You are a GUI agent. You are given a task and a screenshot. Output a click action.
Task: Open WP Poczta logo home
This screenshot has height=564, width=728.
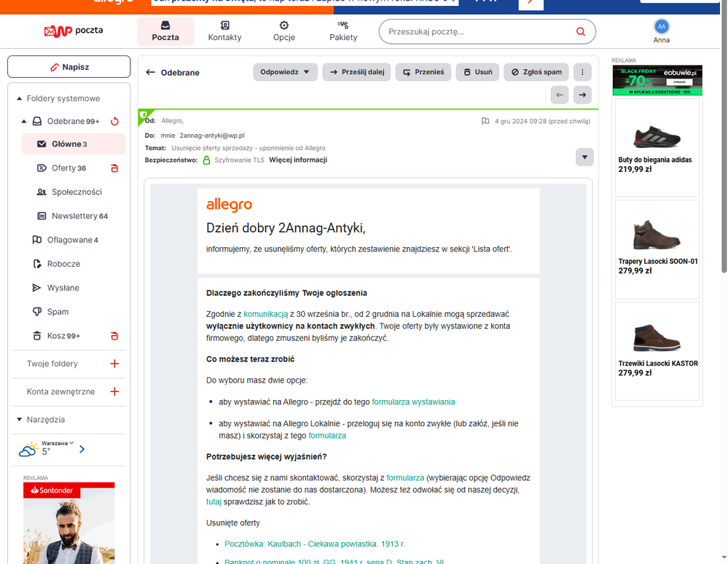tap(74, 31)
